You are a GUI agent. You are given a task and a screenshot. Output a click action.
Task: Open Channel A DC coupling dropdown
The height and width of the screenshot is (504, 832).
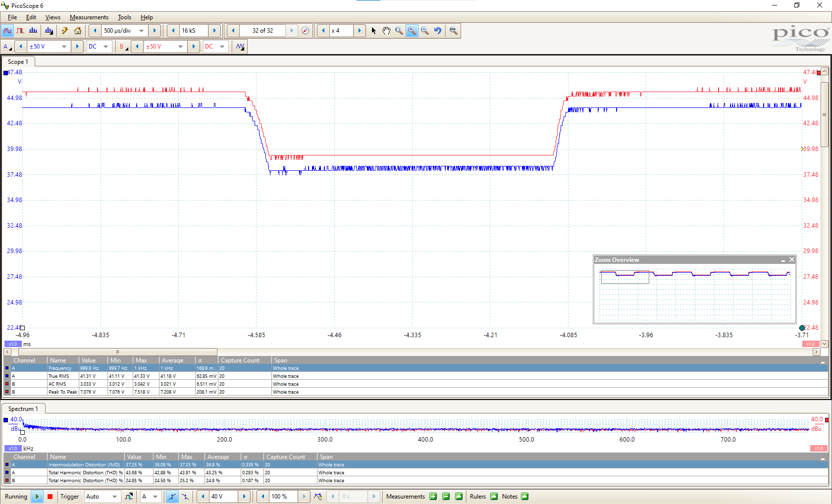click(105, 47)
